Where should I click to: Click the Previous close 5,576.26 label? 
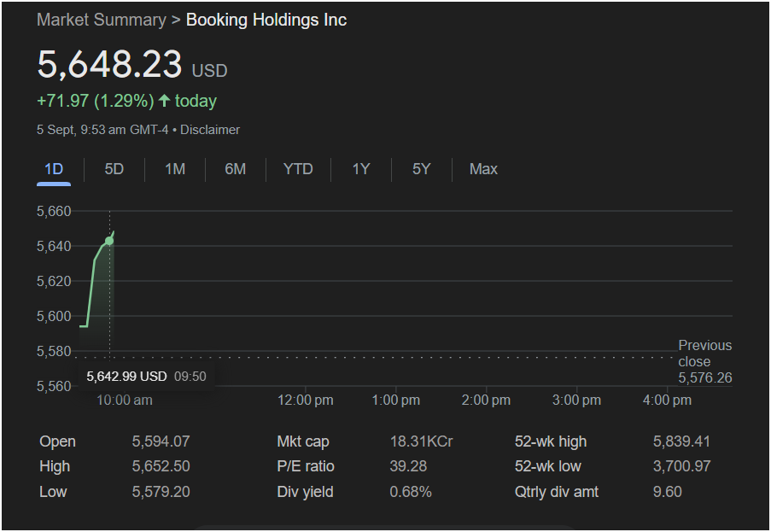pos(705,361)
